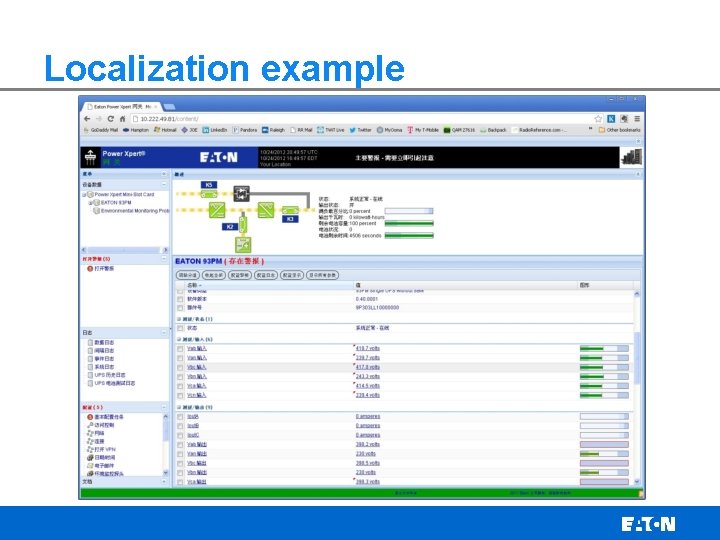The image size is (720, 540).
Task: Open the IoutB measurement link
Action: click(x=193, y=426)
